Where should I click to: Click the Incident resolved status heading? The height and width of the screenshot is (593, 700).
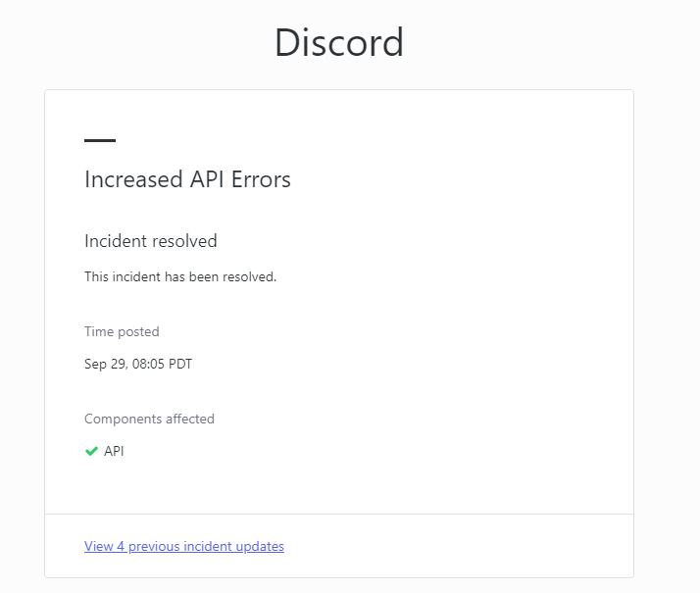pyautogui.click(x=151, y=241)
